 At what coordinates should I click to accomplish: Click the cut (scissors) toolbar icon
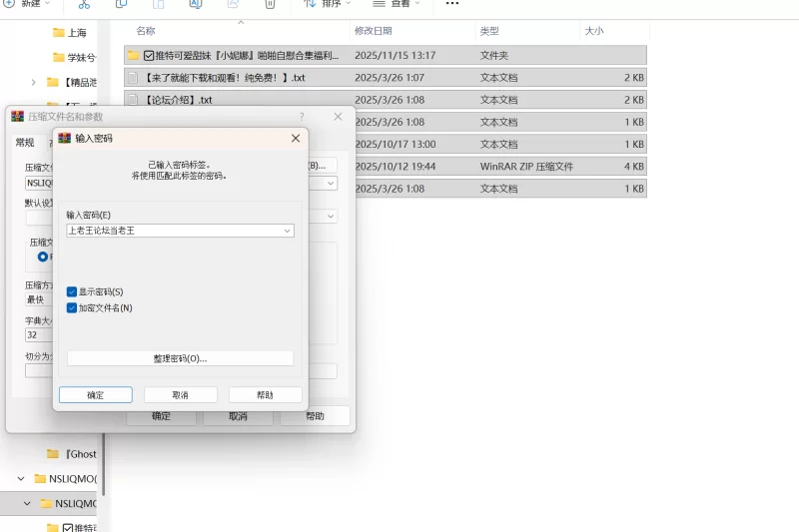tap(84, 4)
